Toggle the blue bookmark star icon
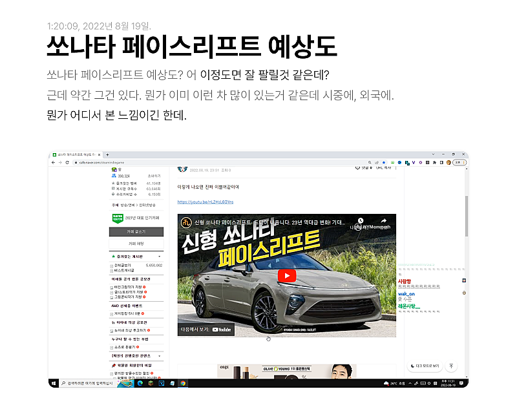Screen dimensions: 517x420 click(383, 163)
